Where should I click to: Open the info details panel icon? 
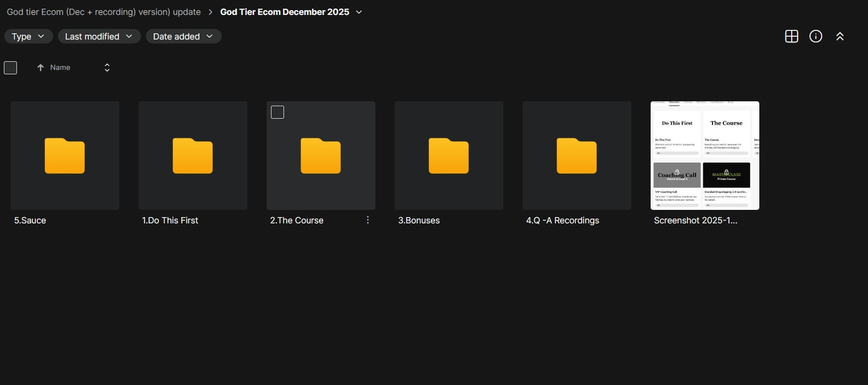point(815,36)
